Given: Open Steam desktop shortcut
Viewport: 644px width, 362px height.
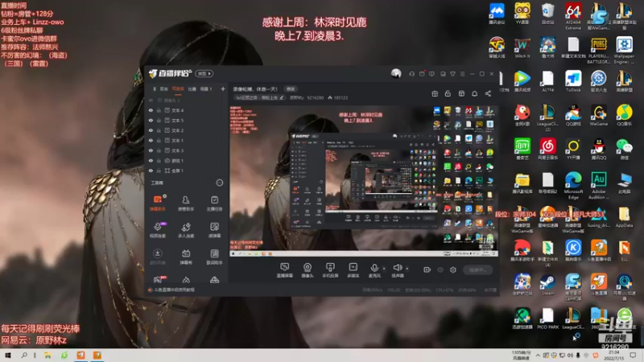Looking at the screenshot, I should [547, 285].
